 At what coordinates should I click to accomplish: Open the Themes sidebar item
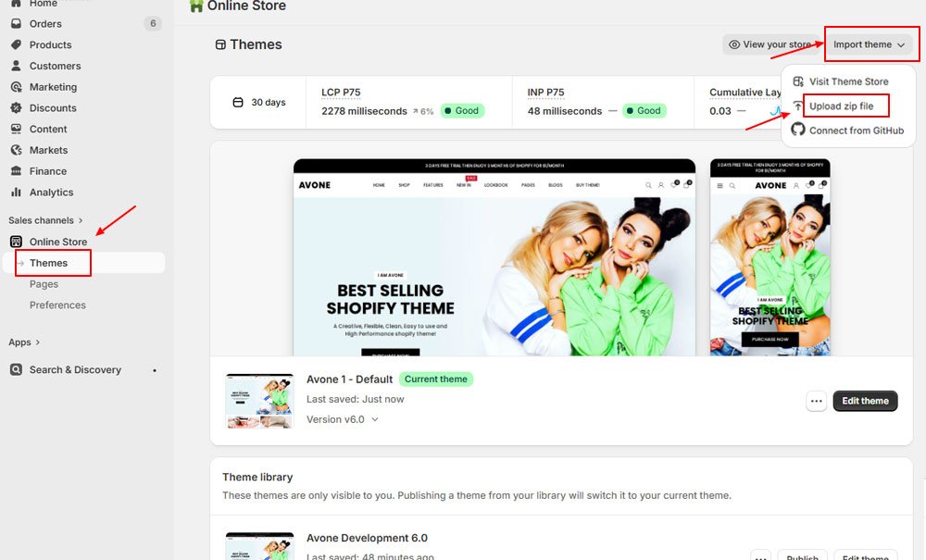49,263
